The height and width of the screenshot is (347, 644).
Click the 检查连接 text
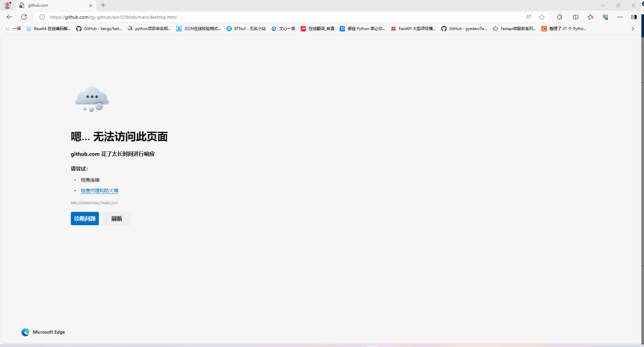point(90,180)
